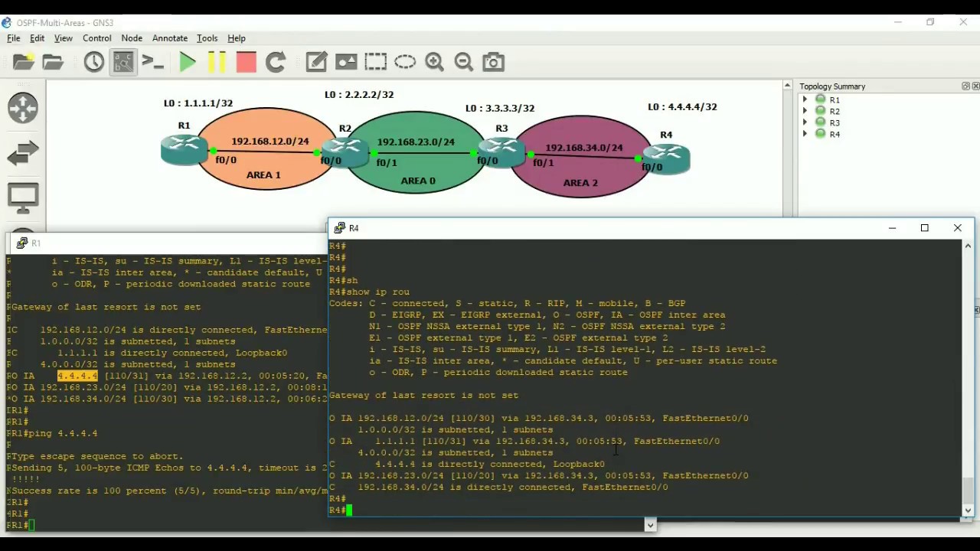The height and width of the screenshot is (551, 980).
Task: Select R3 entry in Topology Summary
Action: pyautogui.click(x=834, y=122)
